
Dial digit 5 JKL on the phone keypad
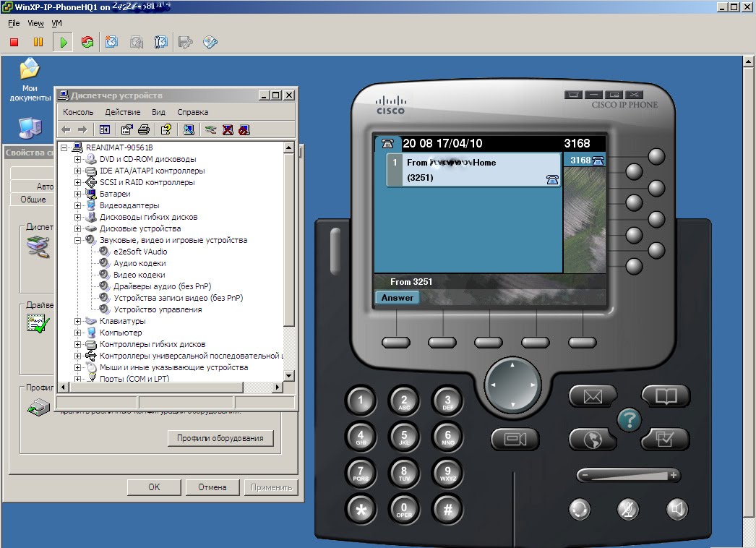click(404, 437)
